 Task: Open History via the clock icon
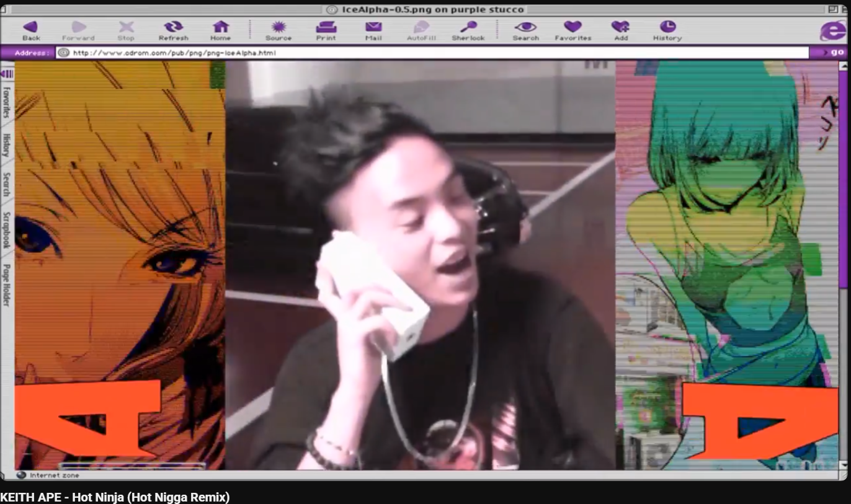click(667, 27)
